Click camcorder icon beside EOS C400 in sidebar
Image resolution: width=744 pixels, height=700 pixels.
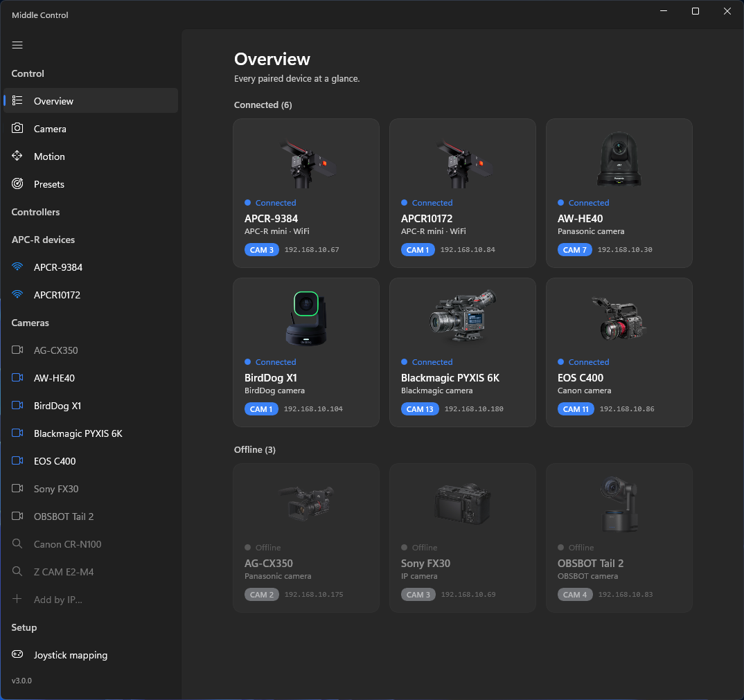point(17,460)
